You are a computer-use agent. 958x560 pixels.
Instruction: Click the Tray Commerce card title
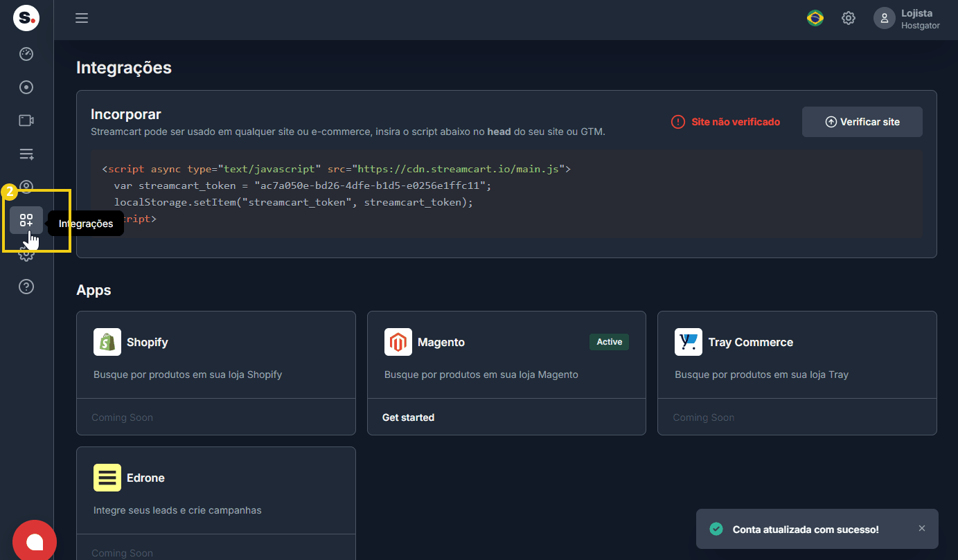[751, 342]
